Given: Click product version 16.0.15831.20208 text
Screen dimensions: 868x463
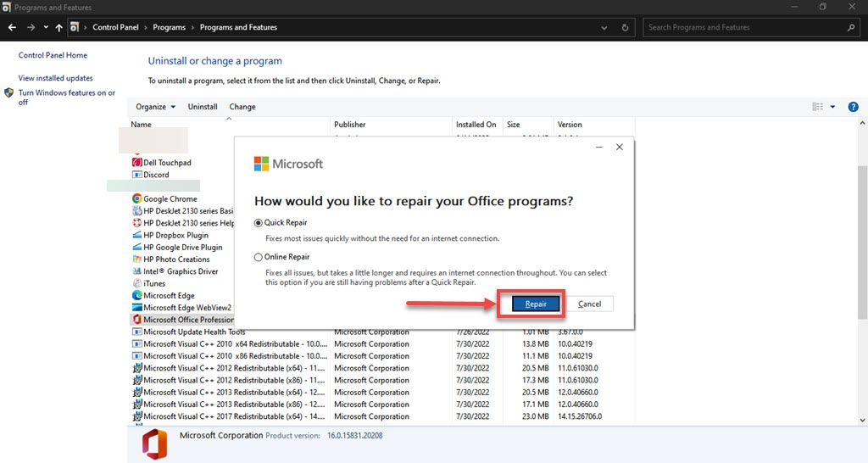Looking at the screenshot, I should coord(355,436).
